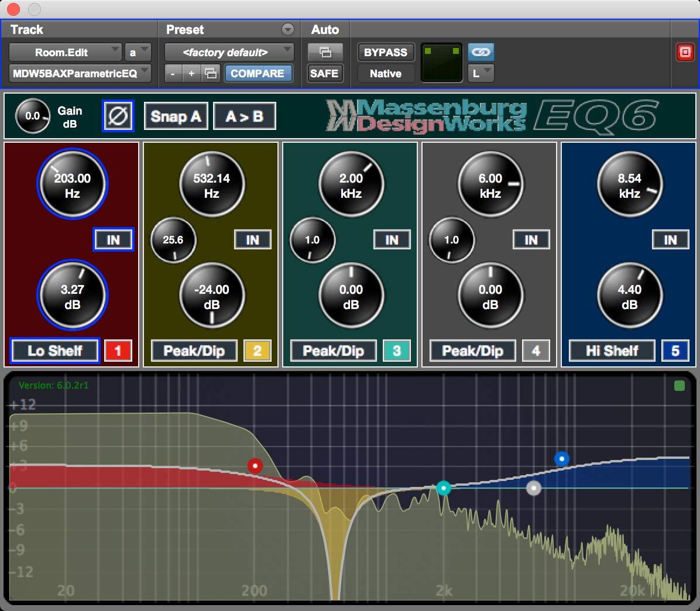Change band 4 Peak/Dip filter type
This screenshot has width=700, height=611.
point(473,351)
